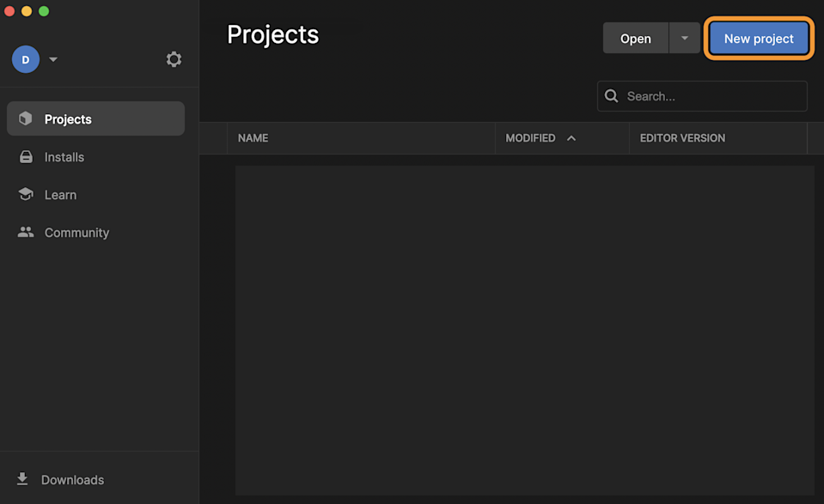The image size is (824, 504).
Task: Click inside the Search projects field
Action: click(x=705, y=95)
